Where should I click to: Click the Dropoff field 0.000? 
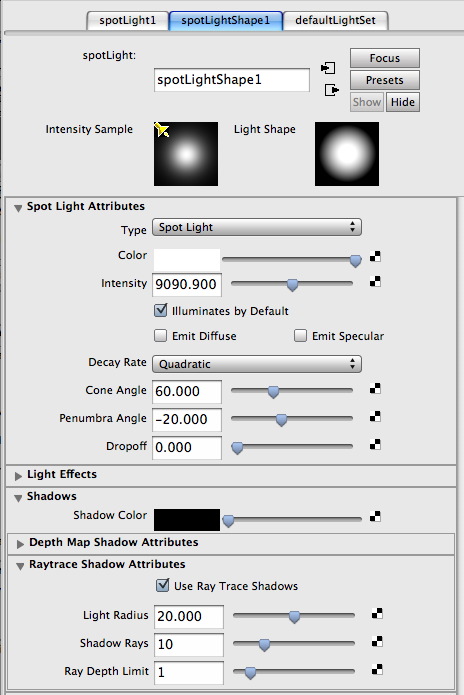pyautogui.click(x=187, y=448)
